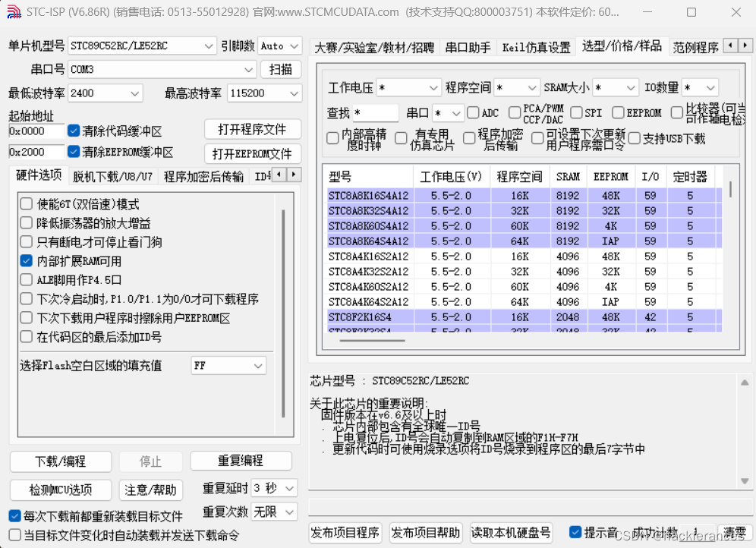Click down arrow of chip info scrollbar
The width and height of the screenshot is (756, 548).
coord(745,481)
